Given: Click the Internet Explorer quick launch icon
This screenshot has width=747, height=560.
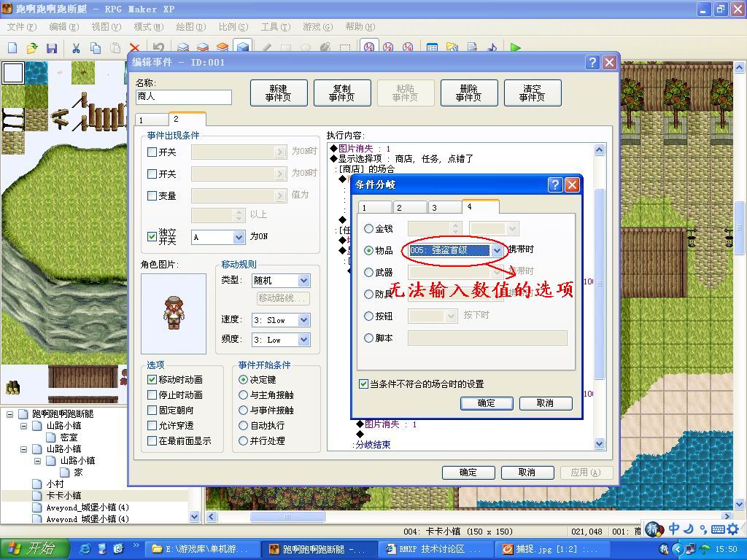Looking at the screenshot, I should 85,549.
